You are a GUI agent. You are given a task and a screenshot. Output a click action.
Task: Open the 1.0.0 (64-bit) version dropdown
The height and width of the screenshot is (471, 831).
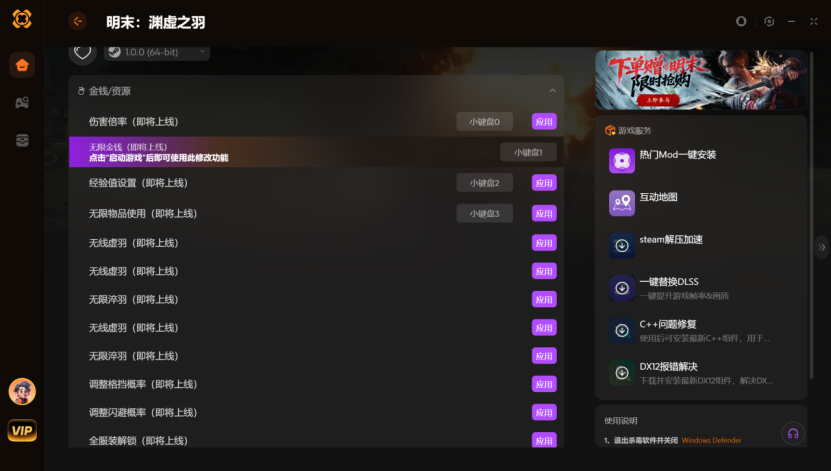click(x=157, y=52)
